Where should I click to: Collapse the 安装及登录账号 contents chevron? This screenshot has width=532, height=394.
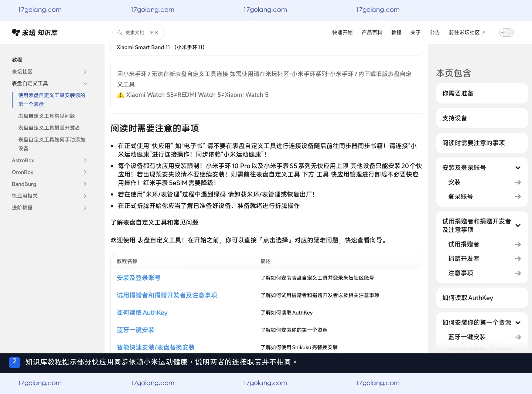tap(518, 168)
